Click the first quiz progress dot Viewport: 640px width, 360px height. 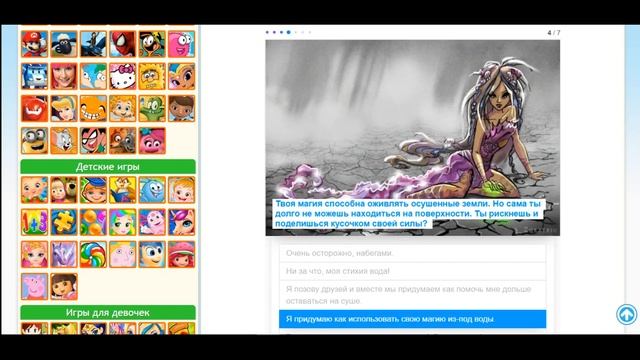(x=267, y=32)
